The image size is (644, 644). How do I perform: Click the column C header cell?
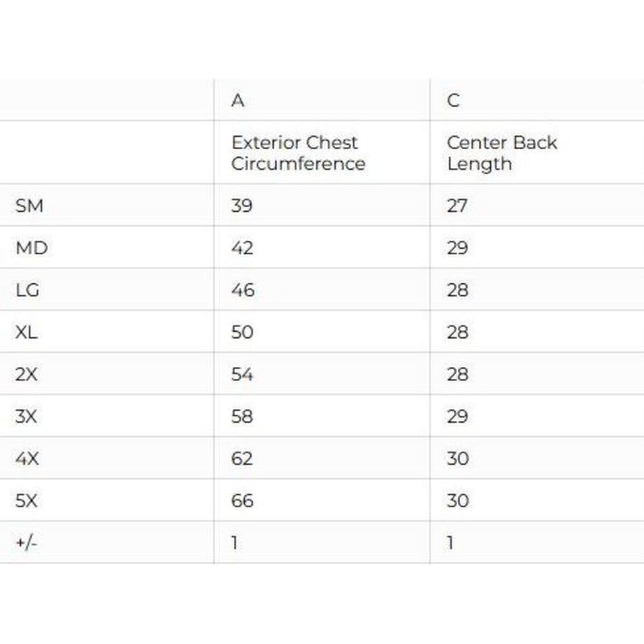[453, 100]
